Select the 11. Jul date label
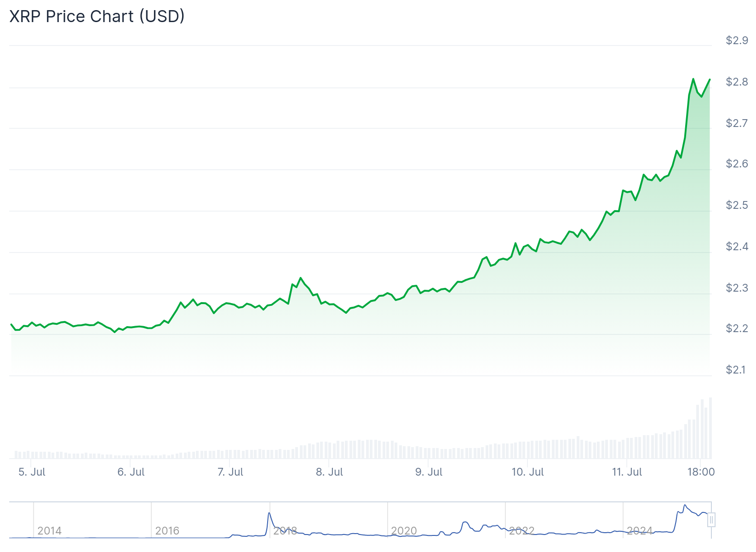The width and height of the screenshot is (756, 552). click(x=627, y=472)
